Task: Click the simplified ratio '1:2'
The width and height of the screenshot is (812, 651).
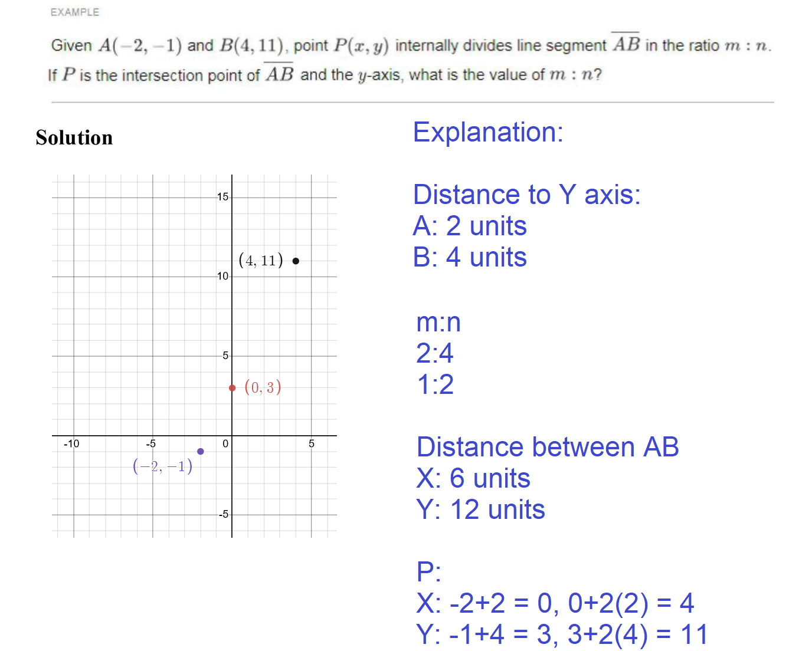Action: 435,385
